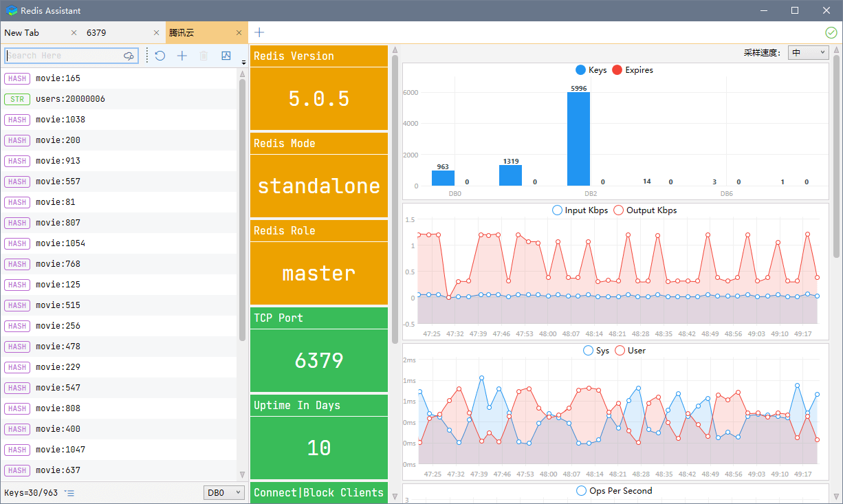Click the info tiles panel scrollbar

[x=395, y=199]
